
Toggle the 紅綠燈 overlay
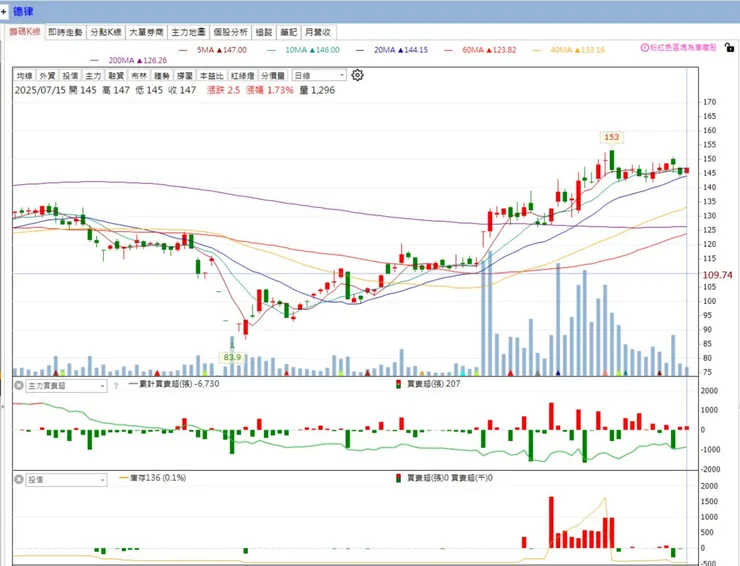[243, 76]
